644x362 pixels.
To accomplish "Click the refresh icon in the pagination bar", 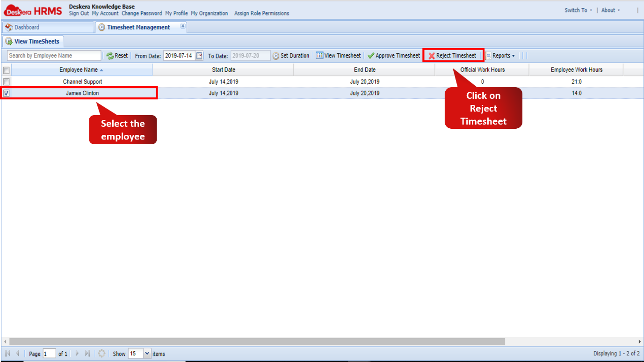I will 102,354.
